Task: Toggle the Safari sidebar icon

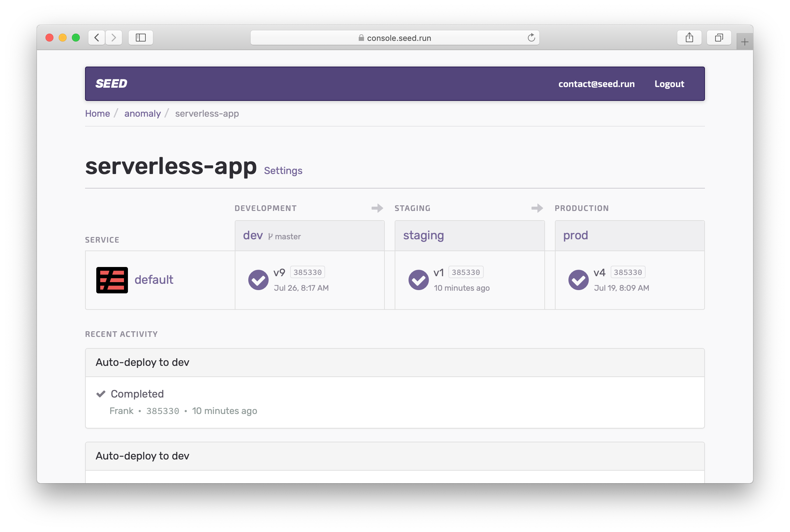Action: point(140,38)
